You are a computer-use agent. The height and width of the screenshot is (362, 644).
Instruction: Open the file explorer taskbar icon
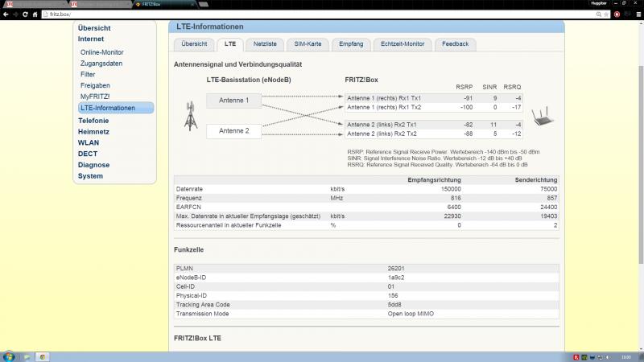pyautogui.click(x=27, y=357)
